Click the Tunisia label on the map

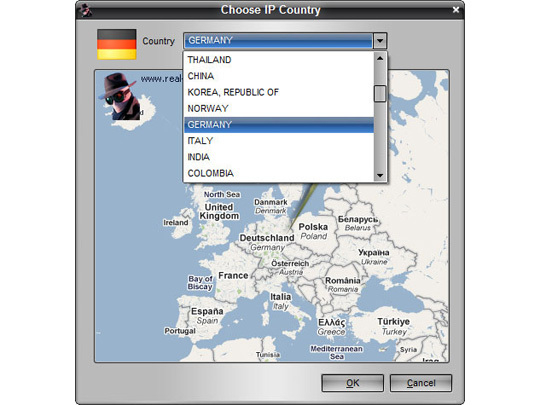pyautogui.click(x=268, y=355)
